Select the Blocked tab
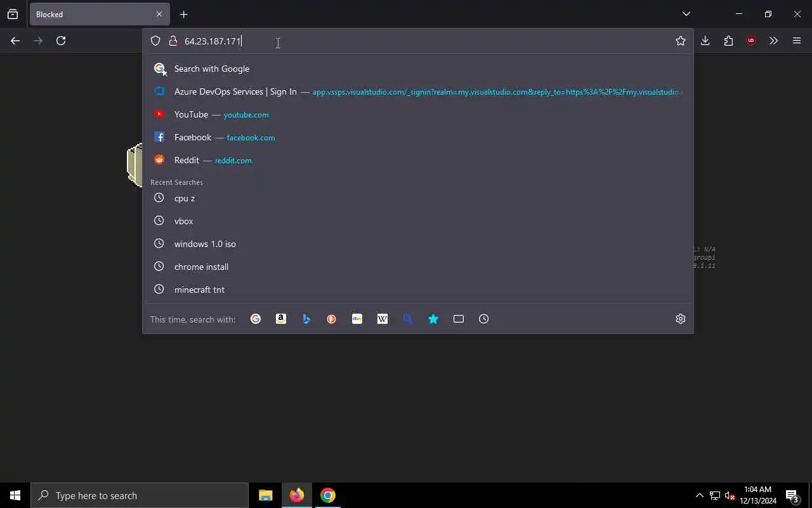 pyautogui.click(x=99, y=14)
